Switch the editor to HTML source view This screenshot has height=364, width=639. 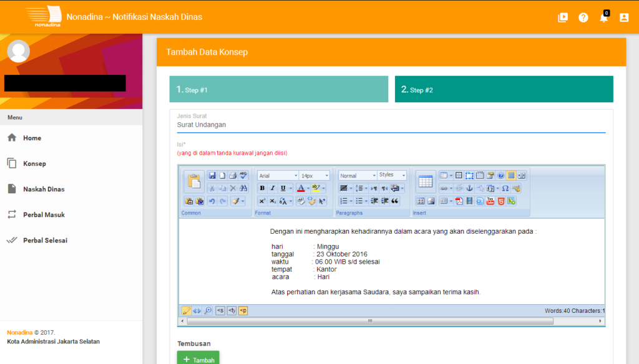[197, 310]
